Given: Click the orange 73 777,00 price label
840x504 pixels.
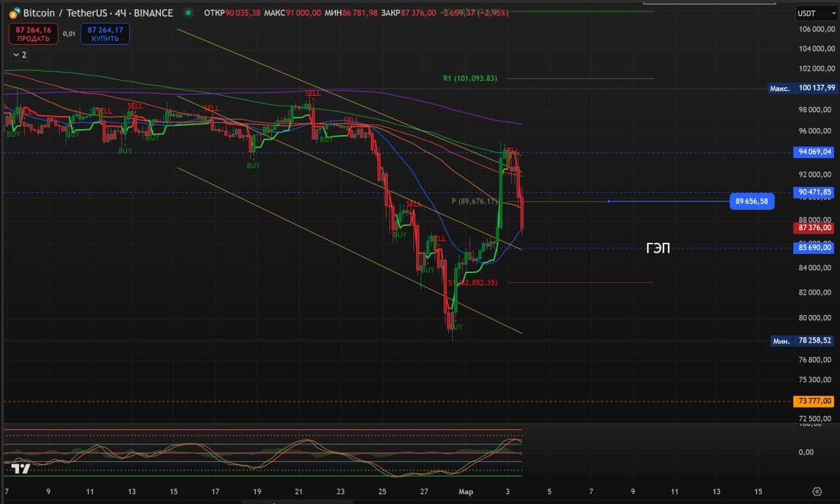Looking at the screenshot, I should click(x=814, y=401).
